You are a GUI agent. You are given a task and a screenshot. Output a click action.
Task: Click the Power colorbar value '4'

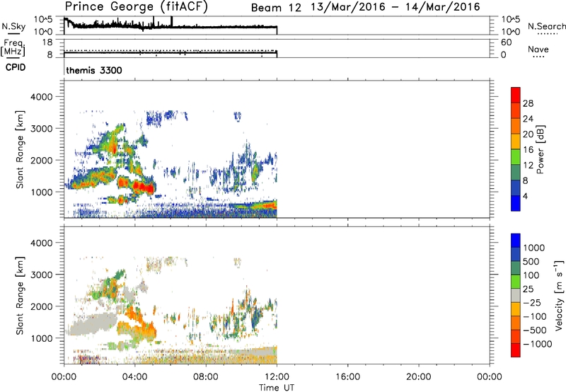[x=525, y=196]
